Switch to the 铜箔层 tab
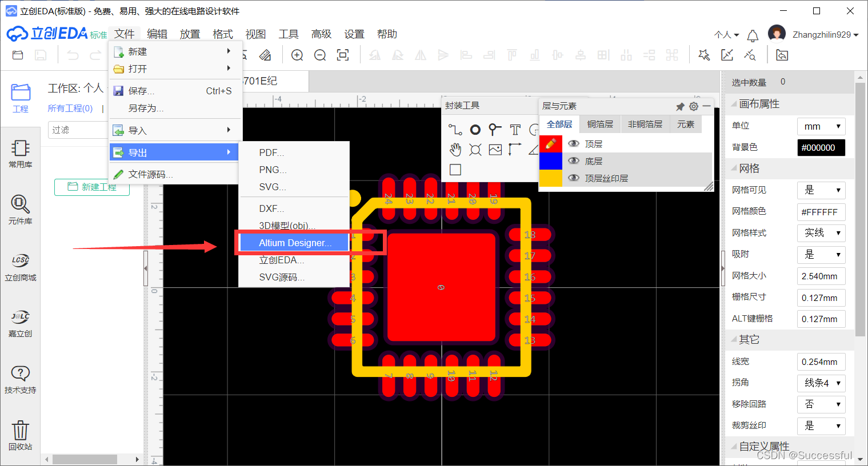This screenshot has height=466, width=868. (600, 124)
